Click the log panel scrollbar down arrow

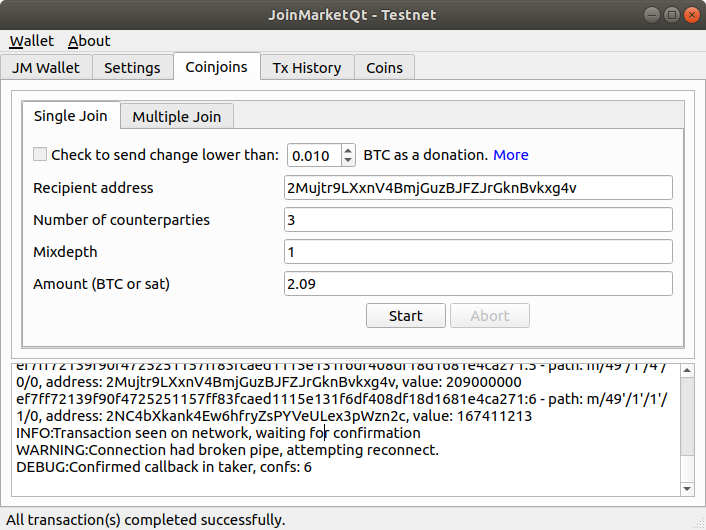[x=687, y=489]
